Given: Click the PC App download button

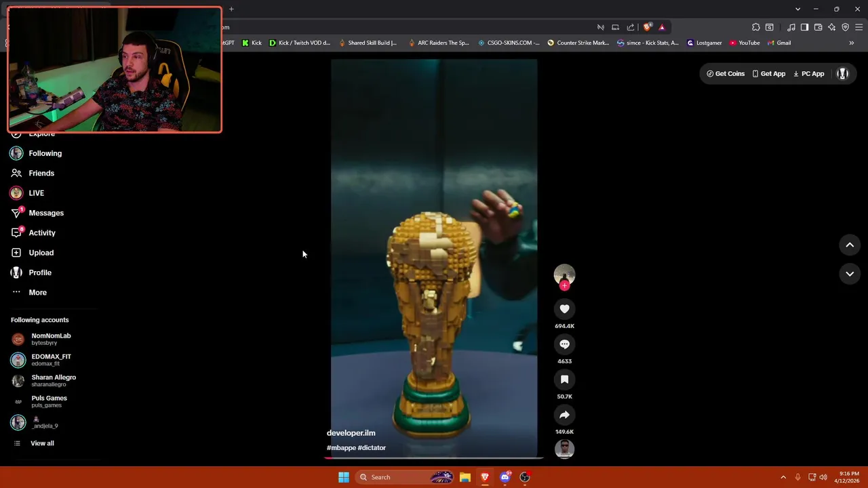Looking at the screenshot, I should click(808, 74).
